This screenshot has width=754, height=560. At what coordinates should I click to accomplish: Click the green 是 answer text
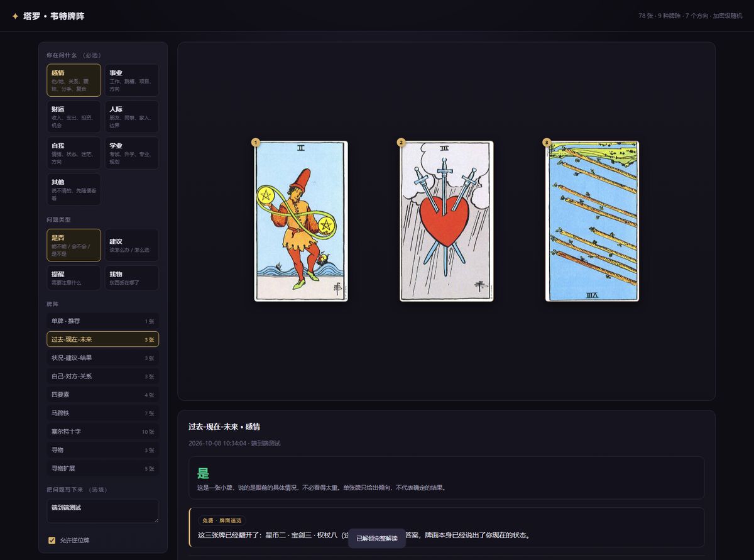[x=203, y=474]
